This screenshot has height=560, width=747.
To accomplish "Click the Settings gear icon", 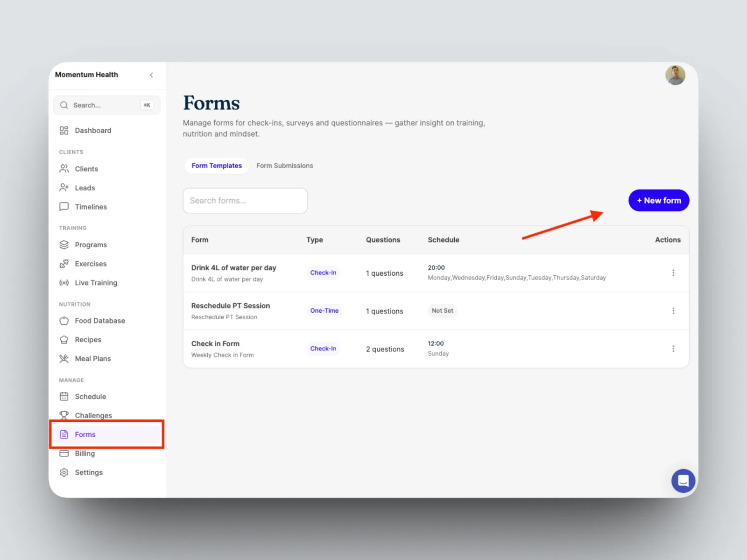I will 64,472.
